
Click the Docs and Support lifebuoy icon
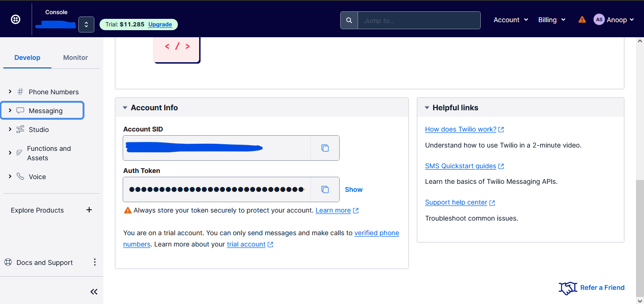pos(8,262)
